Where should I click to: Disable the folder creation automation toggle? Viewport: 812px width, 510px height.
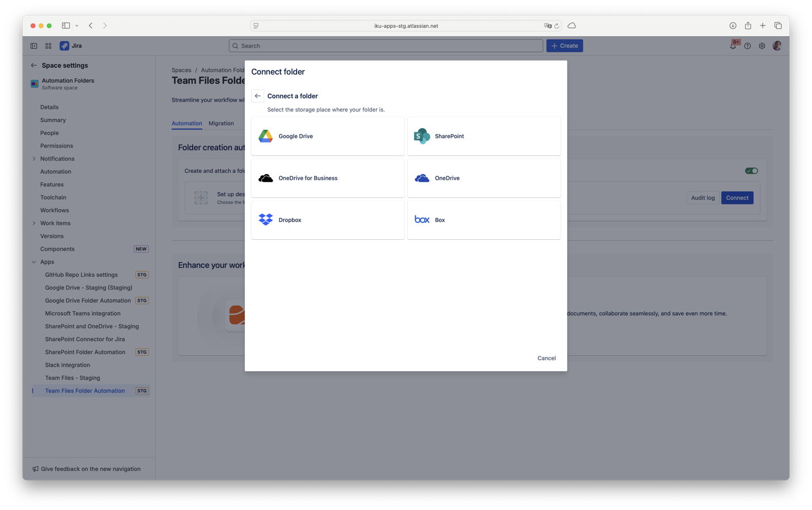click(x=751, y=170)
